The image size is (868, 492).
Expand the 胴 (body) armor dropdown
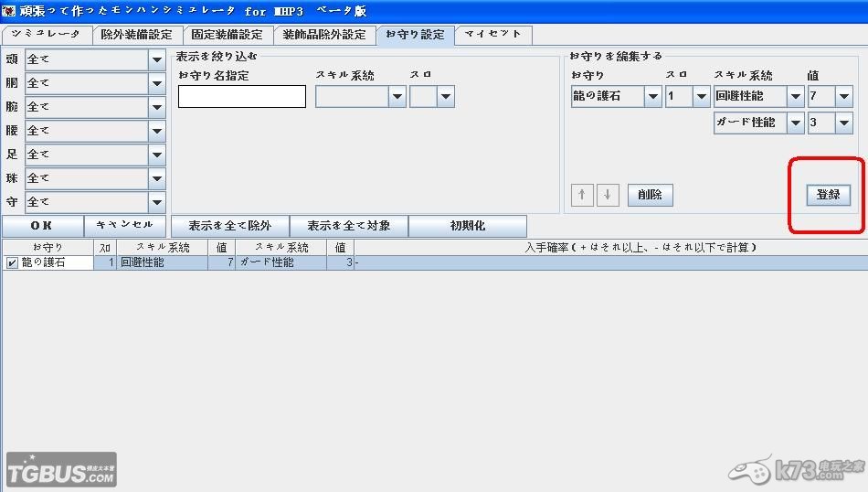pos(156,83)
